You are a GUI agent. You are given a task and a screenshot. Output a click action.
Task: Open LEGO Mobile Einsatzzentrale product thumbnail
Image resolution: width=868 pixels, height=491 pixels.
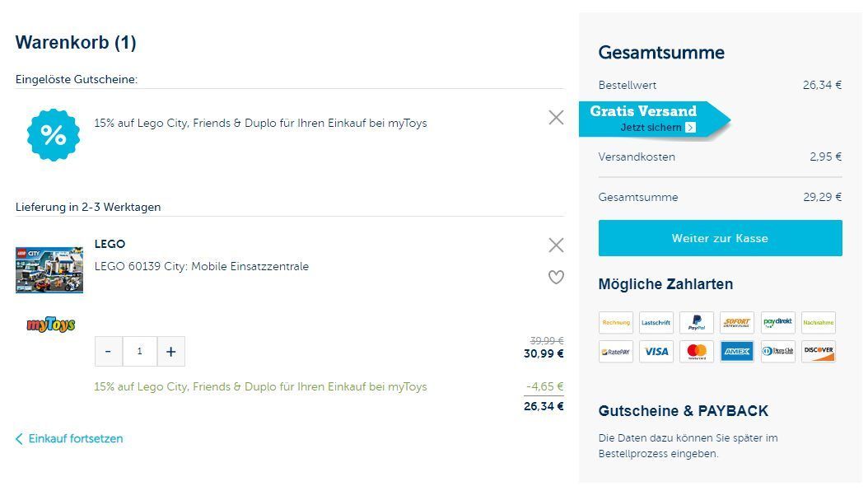click(x=49, y=269)
